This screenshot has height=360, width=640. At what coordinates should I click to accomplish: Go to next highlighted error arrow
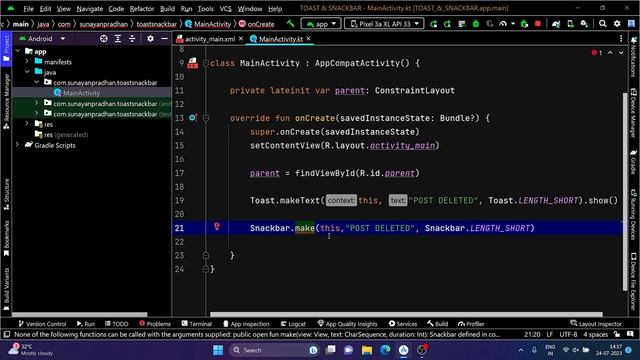621,53
